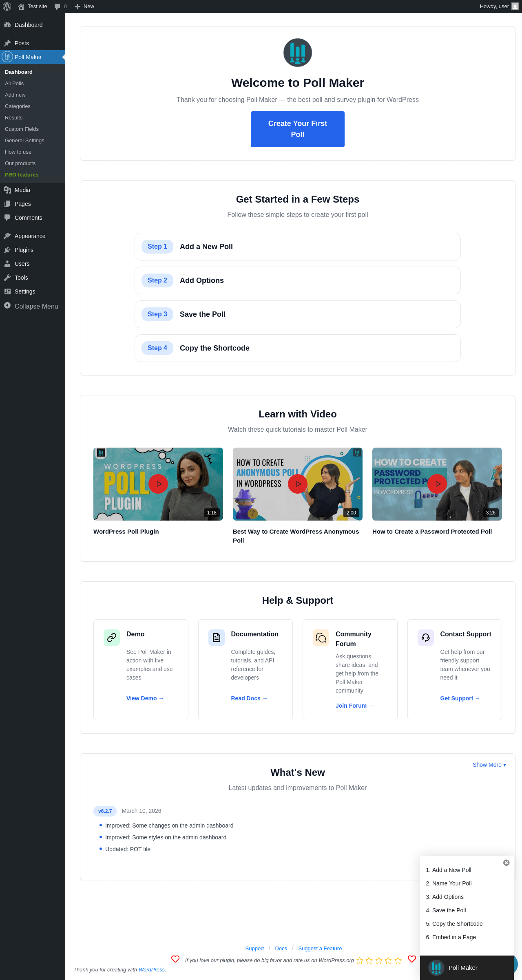Click Create Your First Poll button
This screenshot has width=522, height=980.
(x=298, y=129)
